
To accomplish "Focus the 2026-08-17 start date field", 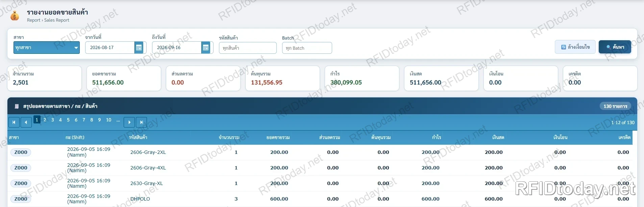I will pyautogui.click(x=110, y=48).
